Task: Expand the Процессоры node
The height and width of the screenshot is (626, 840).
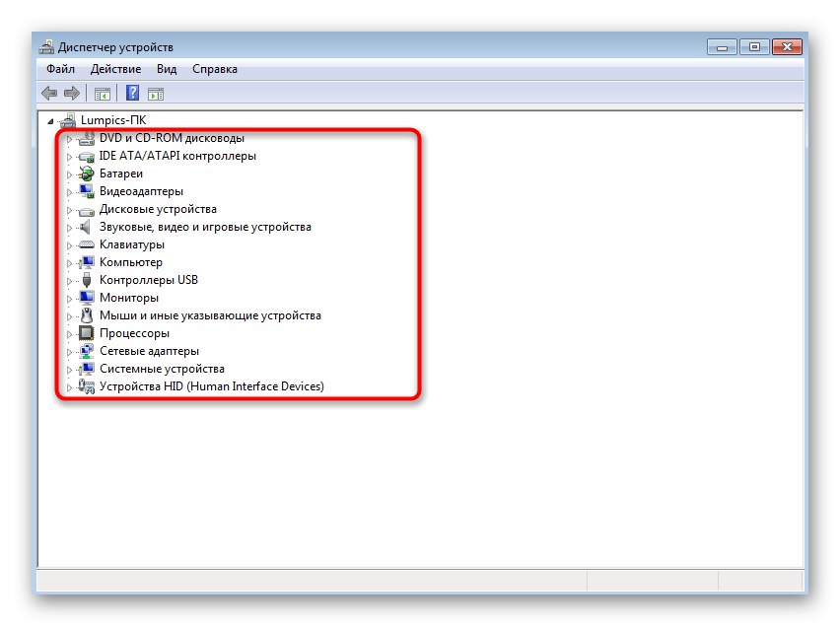Action: 69,334
